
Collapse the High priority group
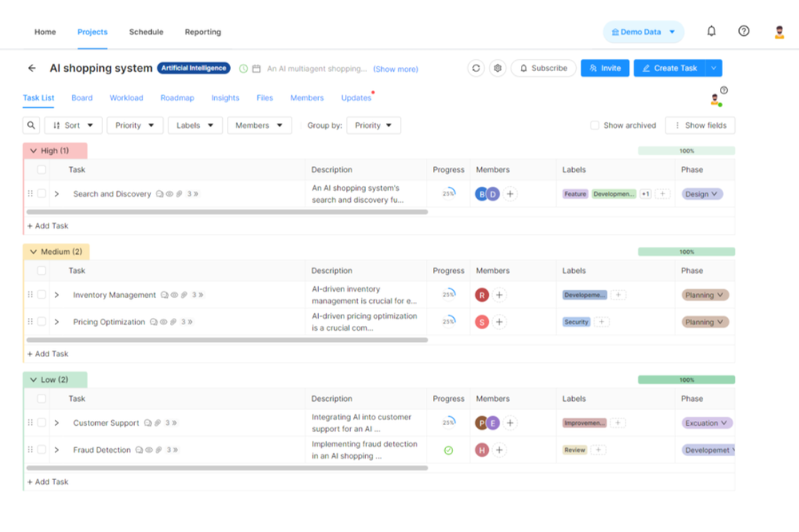(34, 151)
